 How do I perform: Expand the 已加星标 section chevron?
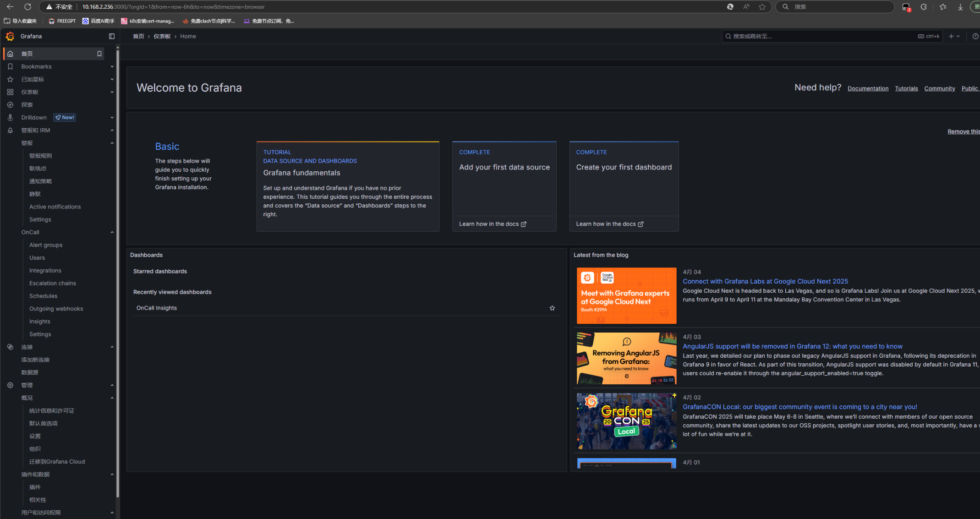pyautogui.click(x=112, y=79)
